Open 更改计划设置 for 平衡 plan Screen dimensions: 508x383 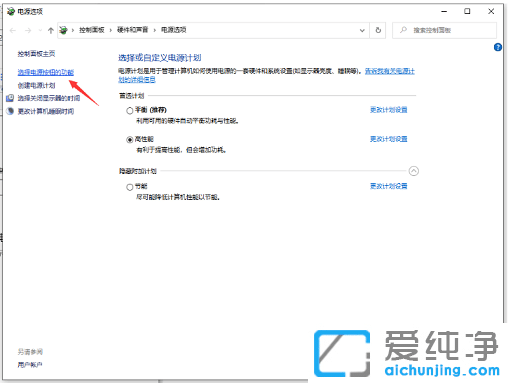389,110
